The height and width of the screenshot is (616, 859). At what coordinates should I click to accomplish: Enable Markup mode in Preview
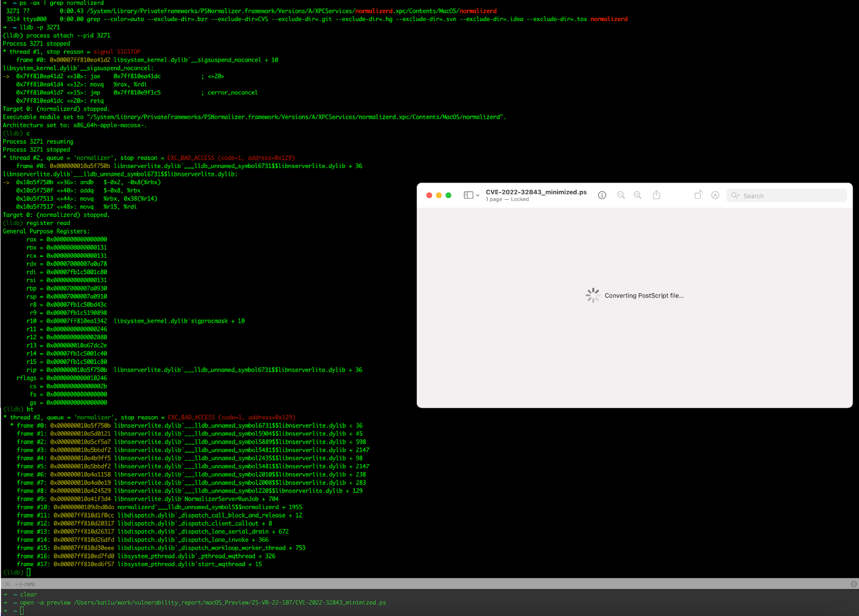(715, 195)
